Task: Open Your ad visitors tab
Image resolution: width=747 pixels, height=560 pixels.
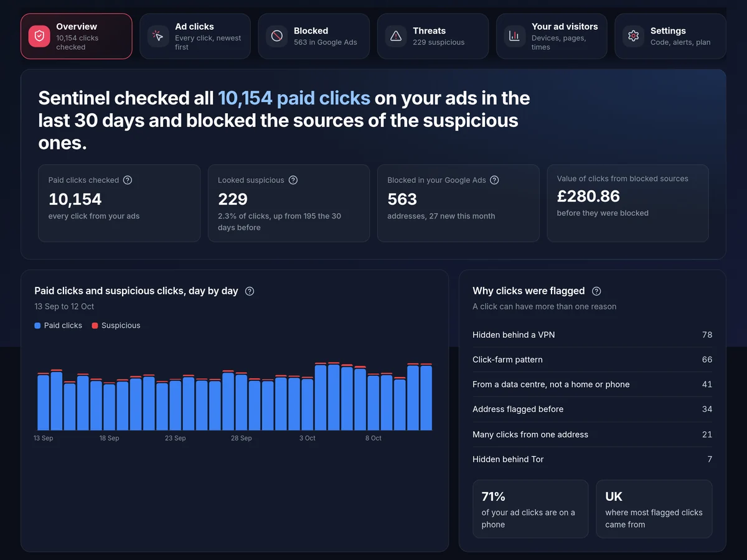Action: pos(552,36)
